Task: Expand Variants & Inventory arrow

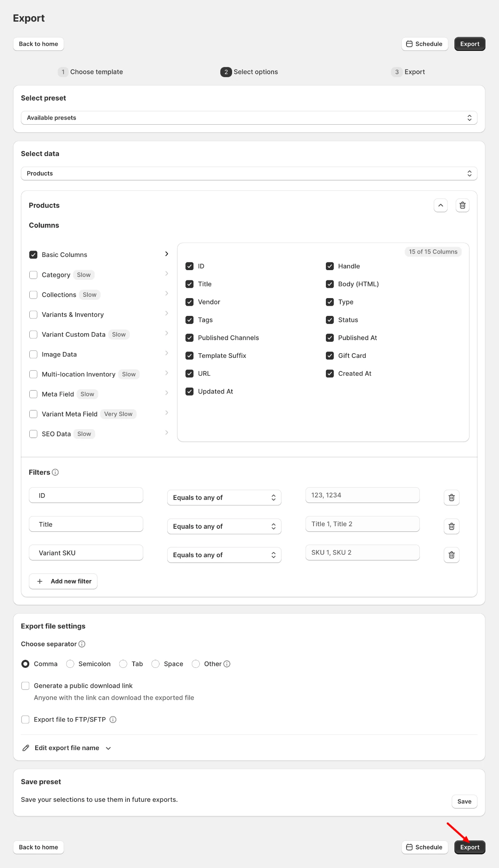Action: (166, 314)
